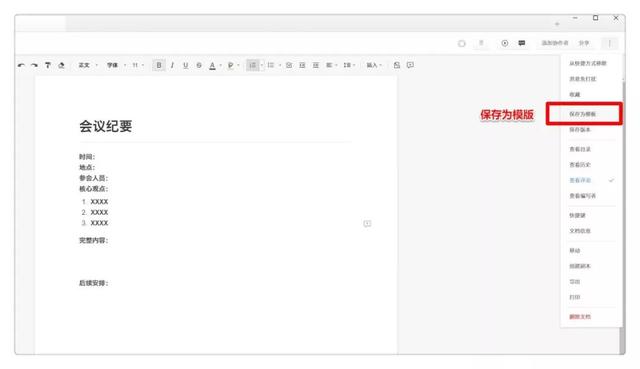The width and height of the screenshot is (640, 369).
Task: Open the bulleted list style arrow
Action: tap(280, 65)
